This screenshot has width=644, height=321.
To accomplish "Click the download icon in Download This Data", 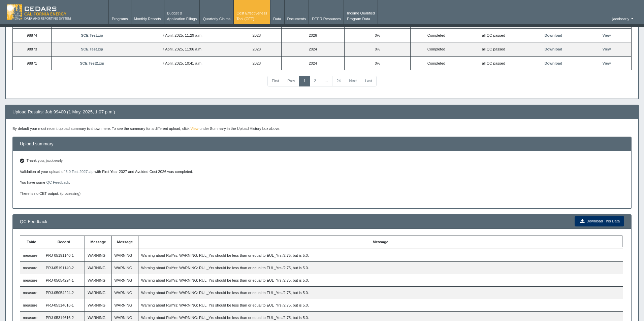I will [x=582, y=221].
